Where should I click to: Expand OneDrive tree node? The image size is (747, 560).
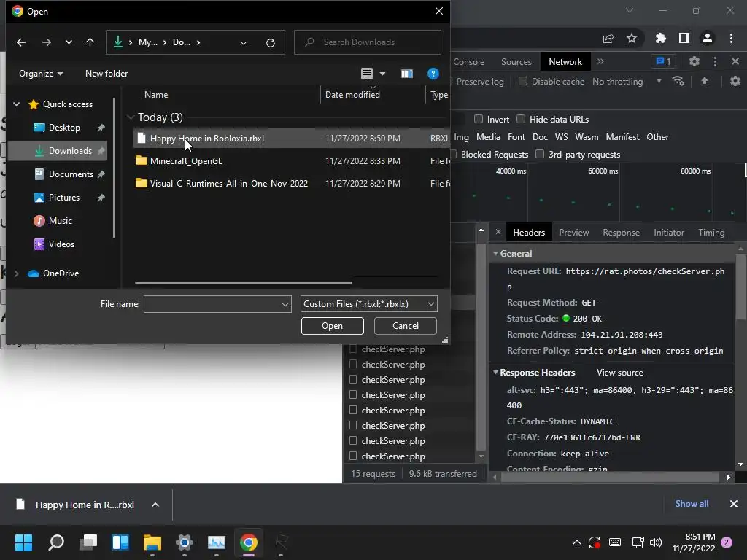point(16,273)
